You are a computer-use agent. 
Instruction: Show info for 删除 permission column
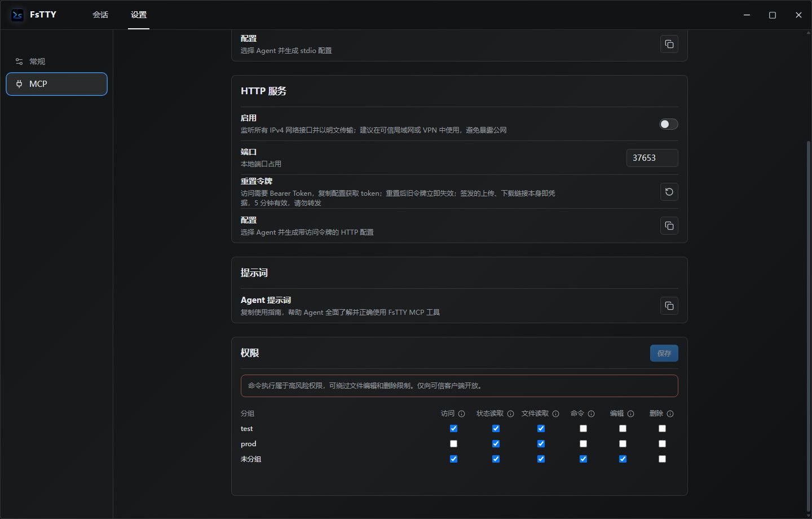tap(670, 414)
